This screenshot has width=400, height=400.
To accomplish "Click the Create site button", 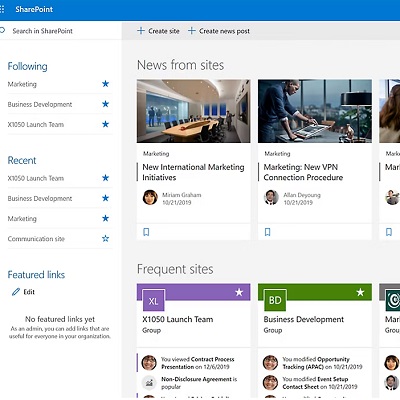I will pos(158,31).
